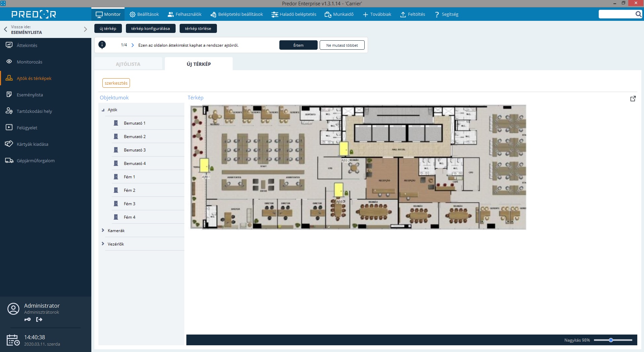Click the search magnifier icon
644x352 pixels.
(x=638, y=14)
